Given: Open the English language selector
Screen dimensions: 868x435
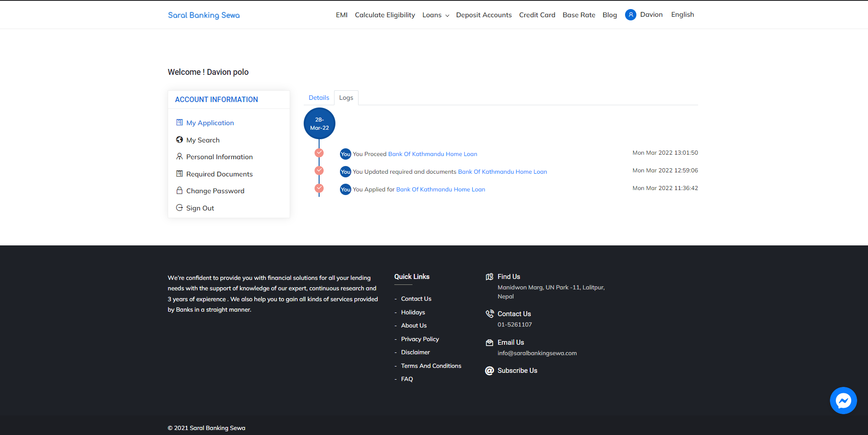Looking at the screenshot, I should tap(683, 15).
